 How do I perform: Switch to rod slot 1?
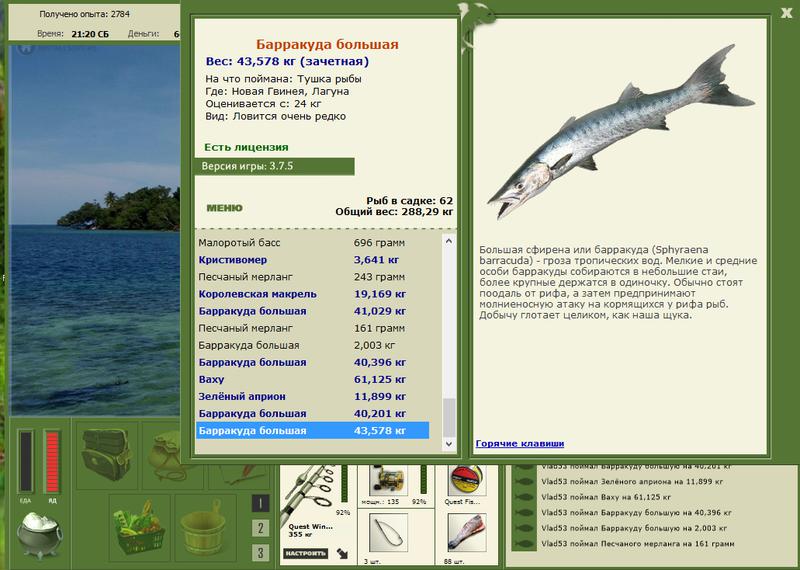tap(260, 503)
